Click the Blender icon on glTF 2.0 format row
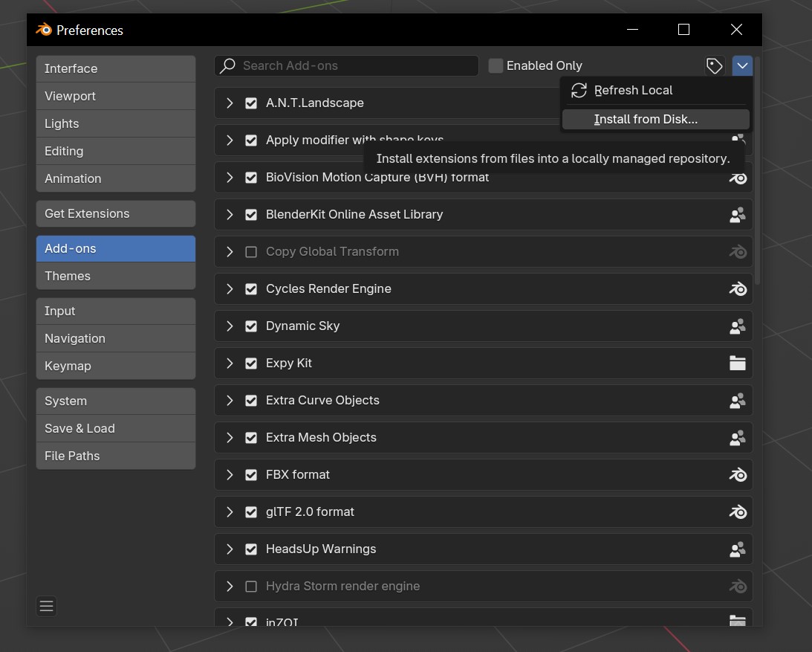This screenshot has height=652, width=812. pos(738,512)
